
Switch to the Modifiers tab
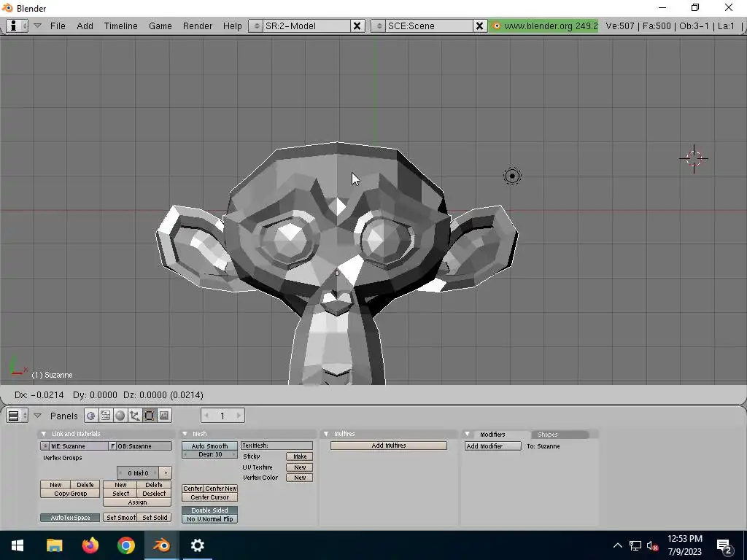[492, 435]
